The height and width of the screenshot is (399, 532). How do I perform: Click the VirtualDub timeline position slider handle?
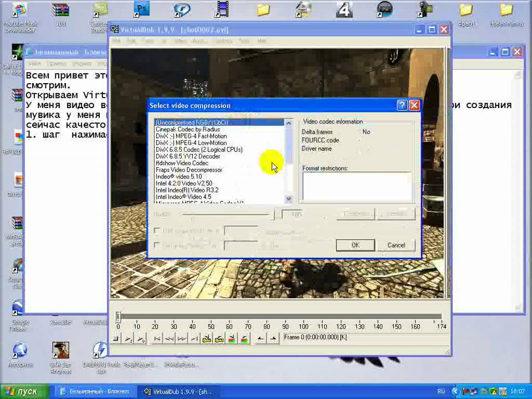pos(117,316)
